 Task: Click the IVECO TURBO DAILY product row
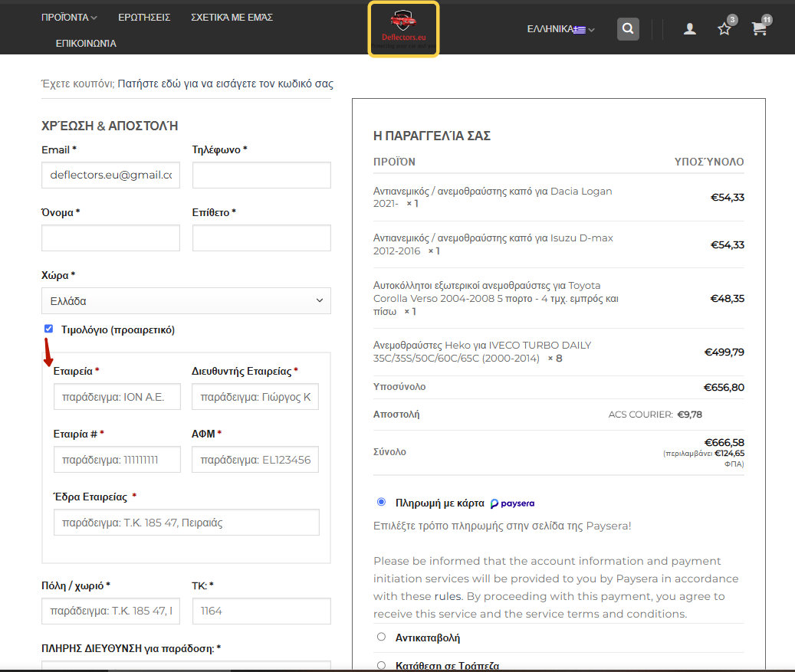tap(559, 352)
